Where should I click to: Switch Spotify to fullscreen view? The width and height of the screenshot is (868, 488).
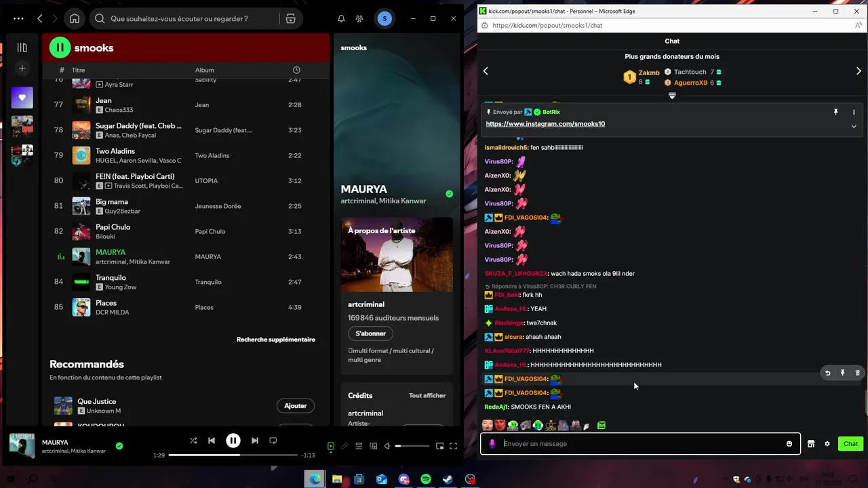454,446
